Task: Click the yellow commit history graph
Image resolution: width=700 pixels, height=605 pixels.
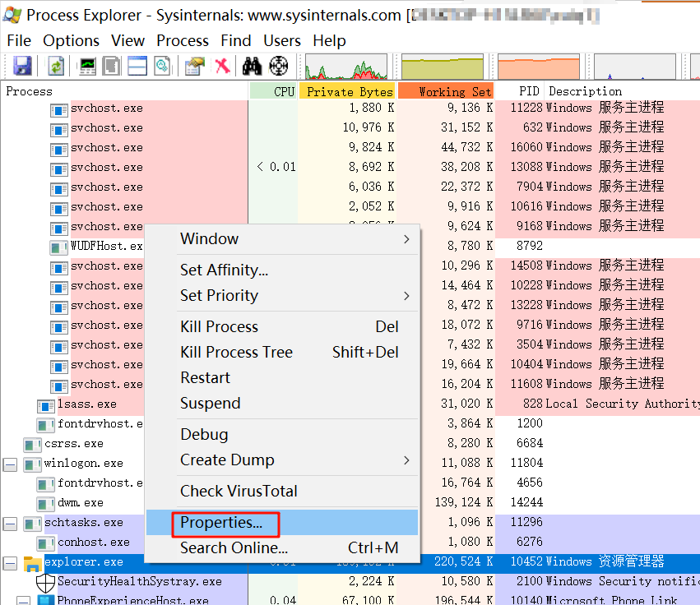Action: pos(443,67)
